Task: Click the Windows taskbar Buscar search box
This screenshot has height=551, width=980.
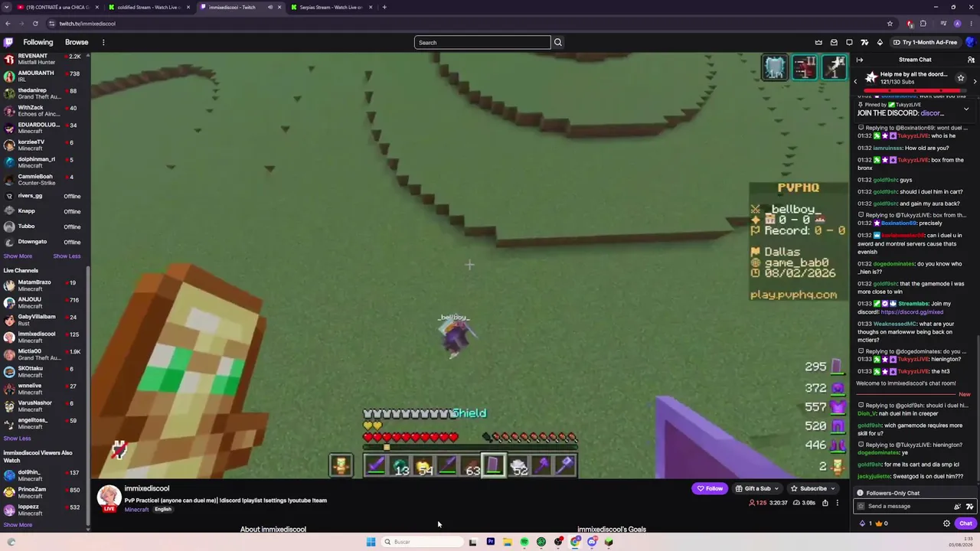Action: [423, 542]
